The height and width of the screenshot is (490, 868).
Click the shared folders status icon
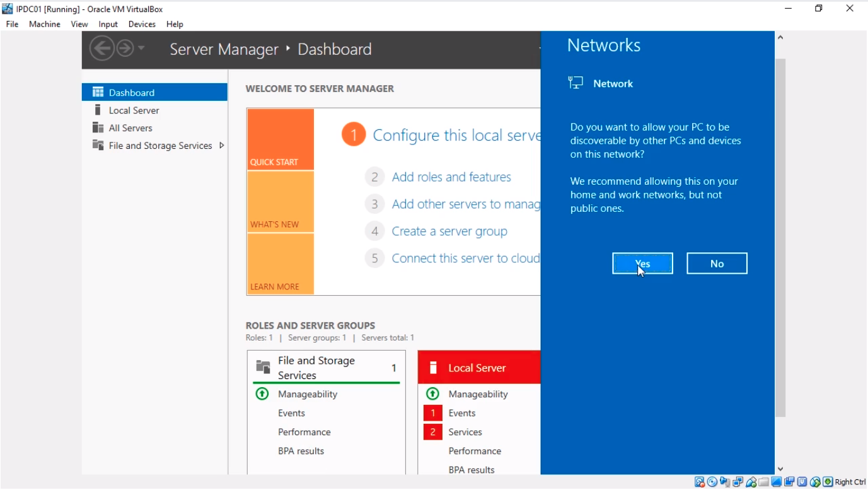click(763, 482)
